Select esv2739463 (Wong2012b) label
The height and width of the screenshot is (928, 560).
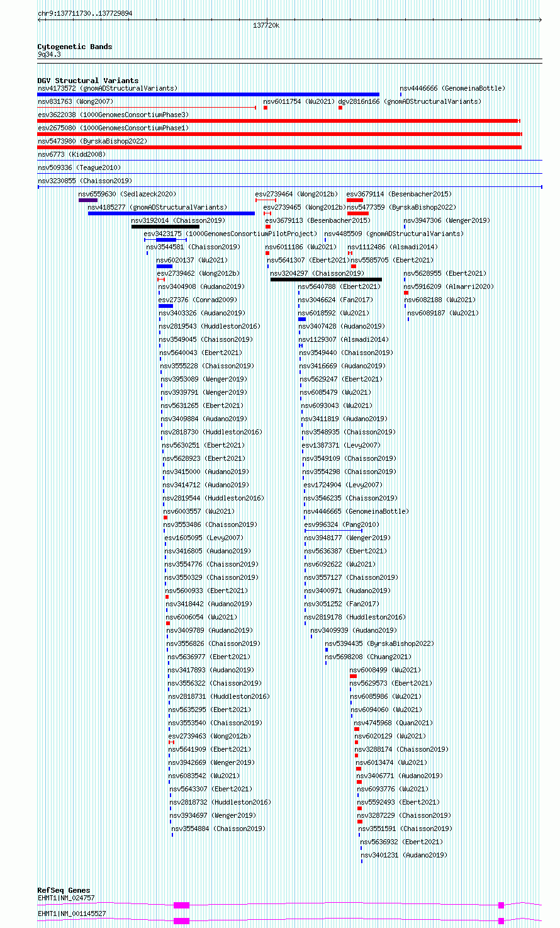coord(210,737)
